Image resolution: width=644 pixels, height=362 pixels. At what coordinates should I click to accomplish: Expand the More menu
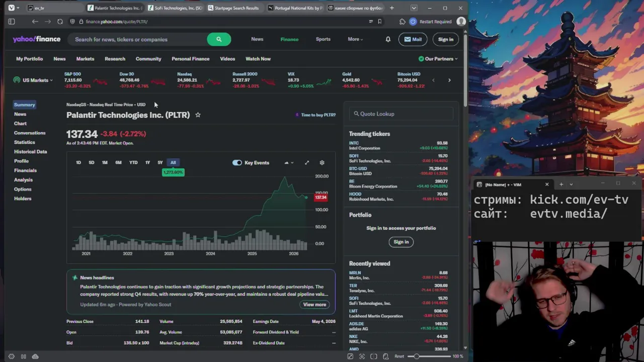point(355,39)
